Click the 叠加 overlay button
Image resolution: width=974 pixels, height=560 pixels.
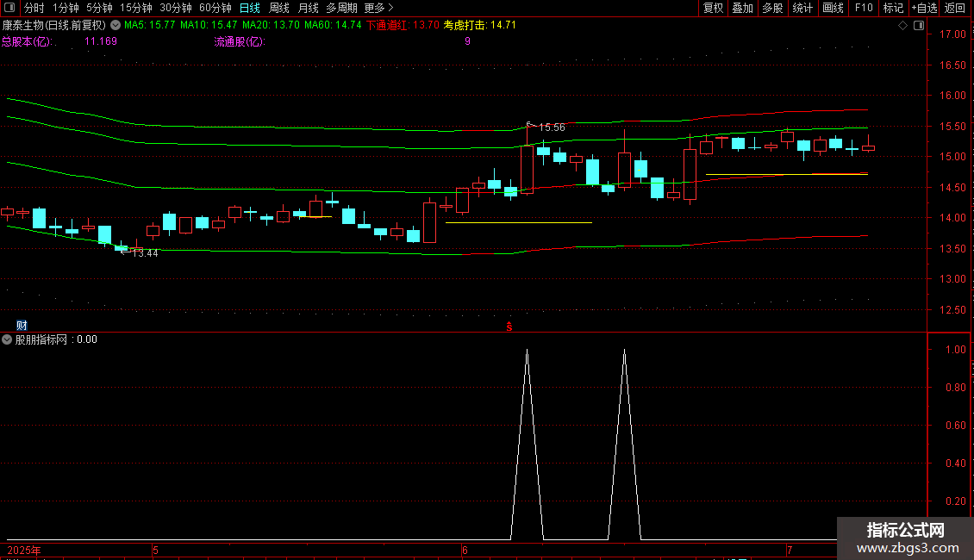(743, 8)
